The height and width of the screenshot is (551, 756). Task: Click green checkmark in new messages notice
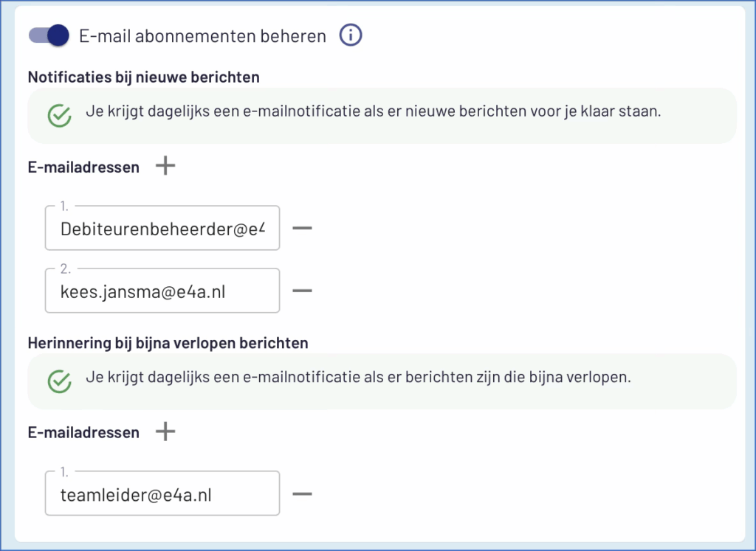[x=59, y=116]
